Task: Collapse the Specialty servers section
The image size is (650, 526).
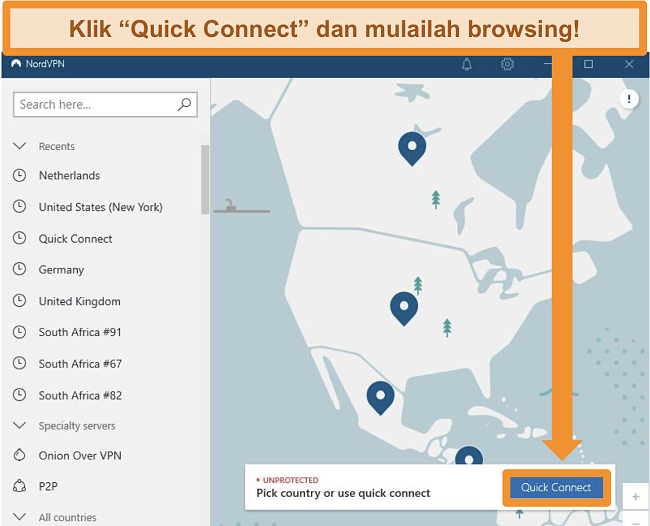Action: tap(19, 425)
